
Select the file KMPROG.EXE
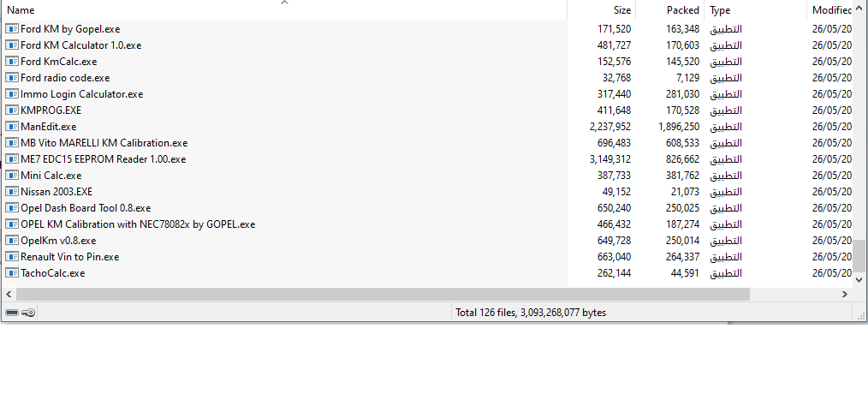(51, 110)
